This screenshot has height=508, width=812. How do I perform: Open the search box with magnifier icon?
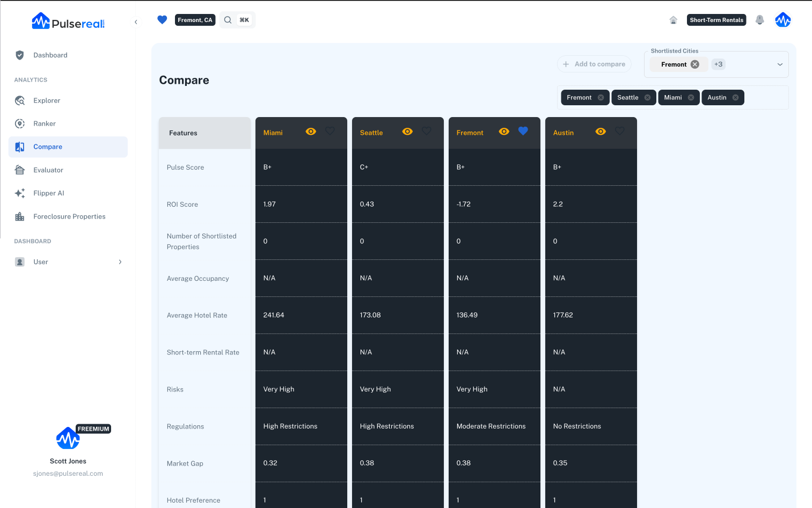pyautogui.click(x=237, y=20)
